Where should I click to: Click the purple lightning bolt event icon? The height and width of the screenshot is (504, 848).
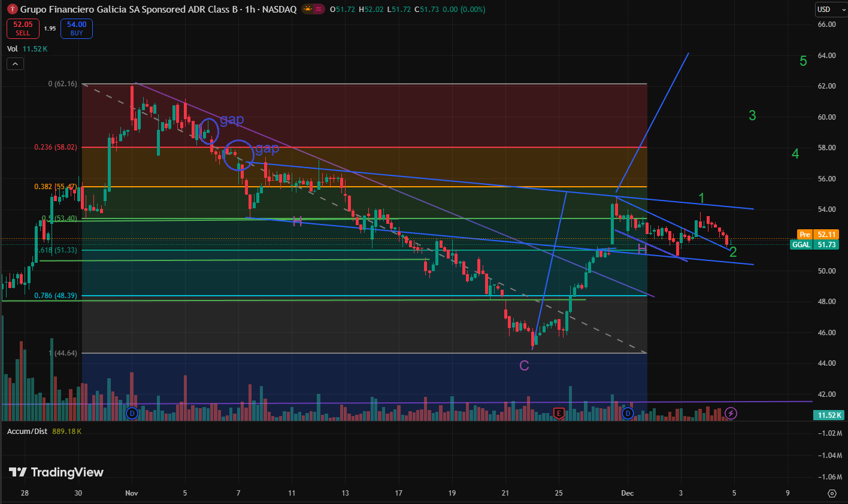click(731, 413)
